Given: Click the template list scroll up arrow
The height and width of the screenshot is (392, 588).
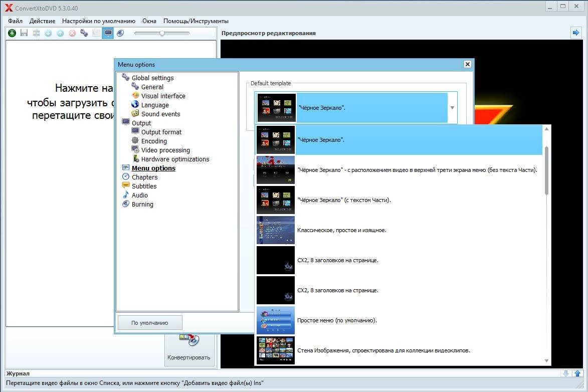Looking at the screenshot, I should coord(546,129).
